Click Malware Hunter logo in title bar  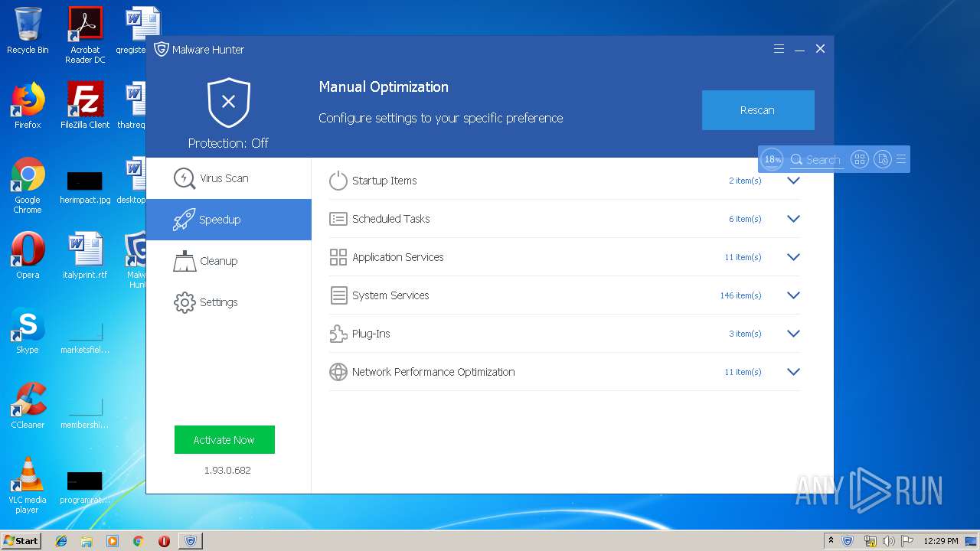tap(161, 49)
